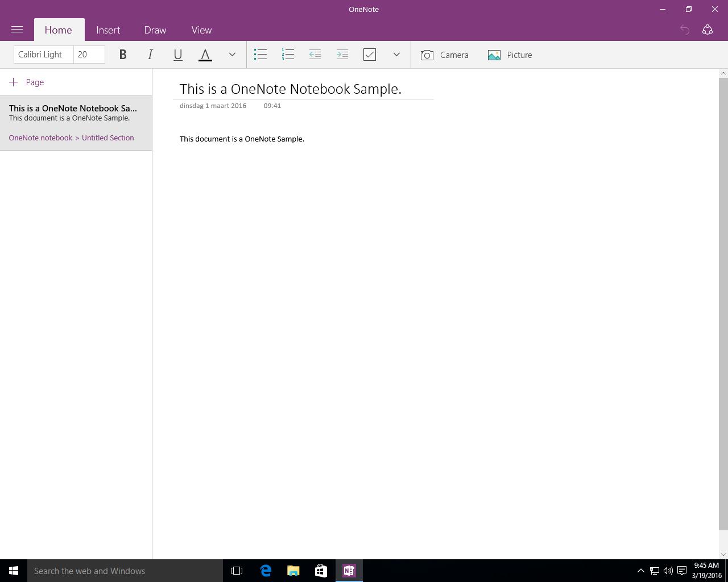This screenshot has width=728, height=582.
Task: Click the vertical scrollbar thumb
Action: pyautogui.click(x=723, y=304)
